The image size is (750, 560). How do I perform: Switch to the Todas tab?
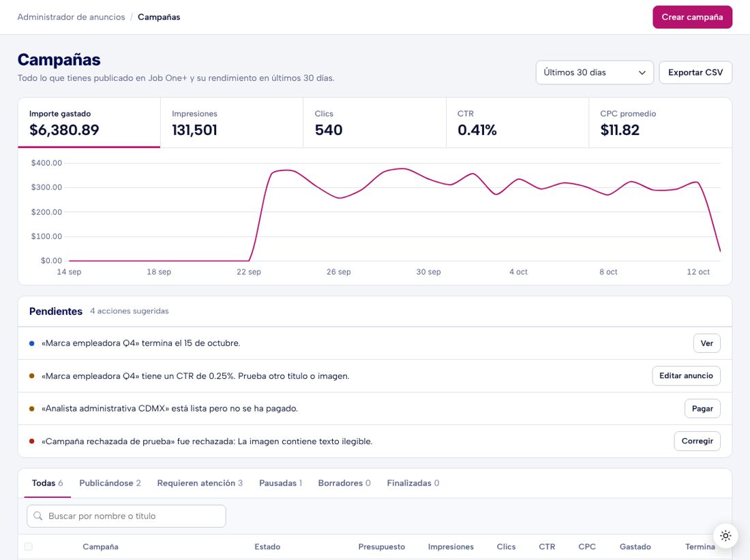click(47, 483)
